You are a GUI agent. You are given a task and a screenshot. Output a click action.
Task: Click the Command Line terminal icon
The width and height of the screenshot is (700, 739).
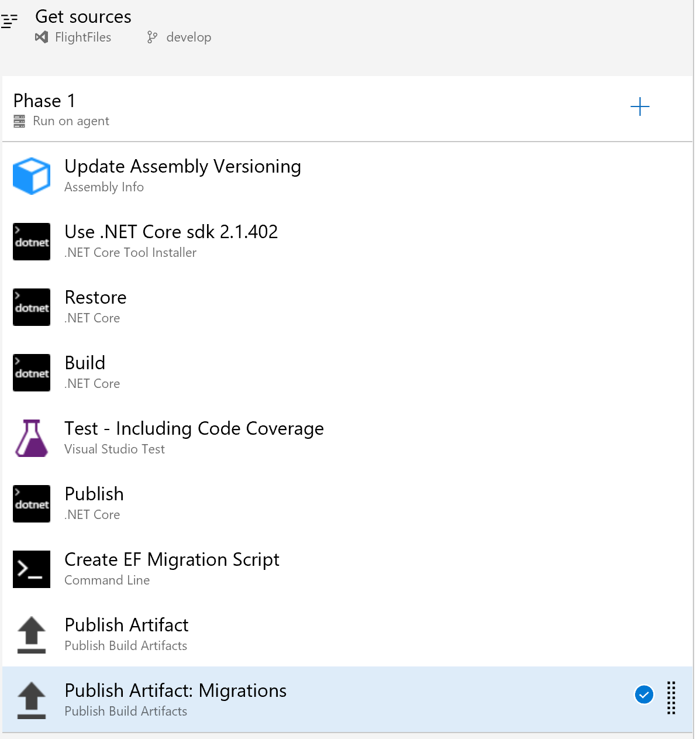coord(32,569)
